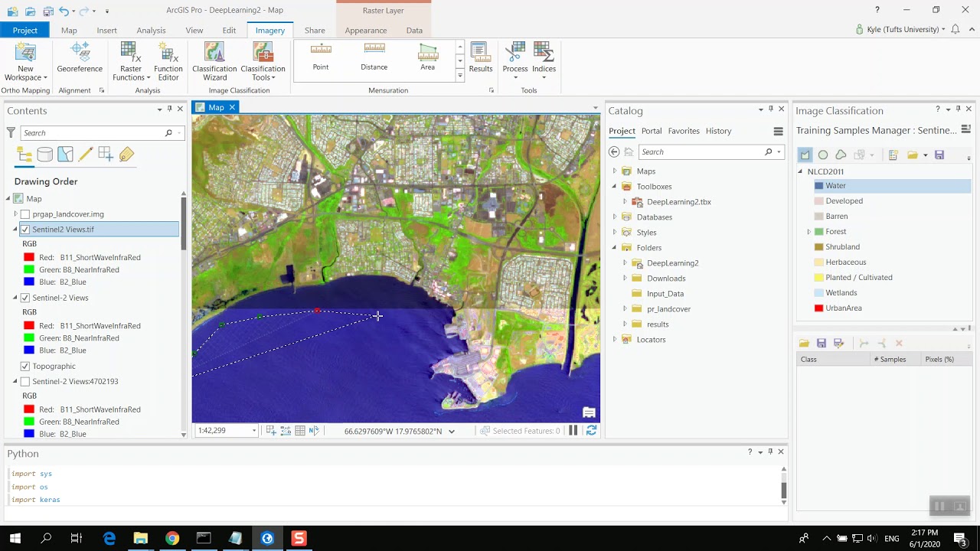
Task: Expand the Locators node
Action: pos(614,340)
